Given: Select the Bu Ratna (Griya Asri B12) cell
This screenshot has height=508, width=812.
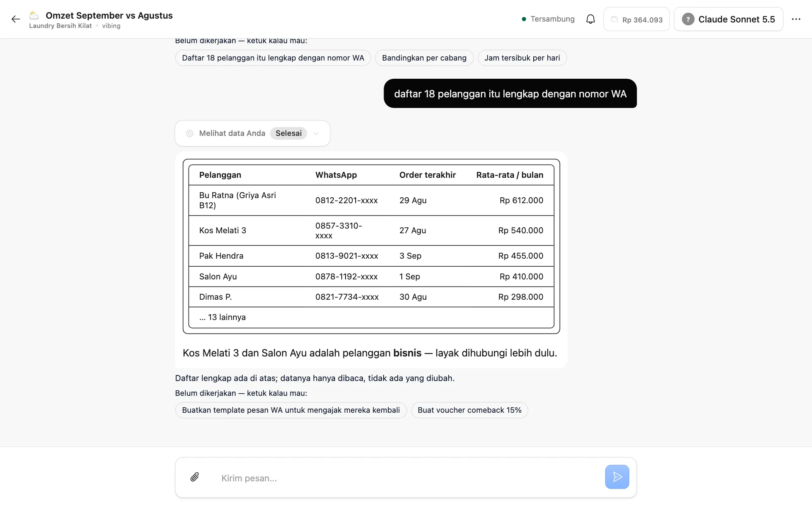Looking at the screenshot, I should coord(247,200).
